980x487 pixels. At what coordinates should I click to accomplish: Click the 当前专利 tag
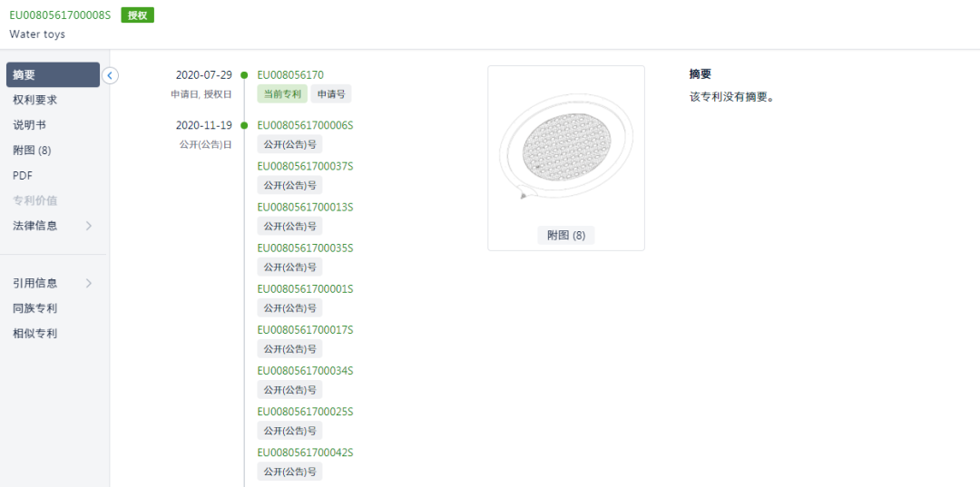(x=282, y=94)
